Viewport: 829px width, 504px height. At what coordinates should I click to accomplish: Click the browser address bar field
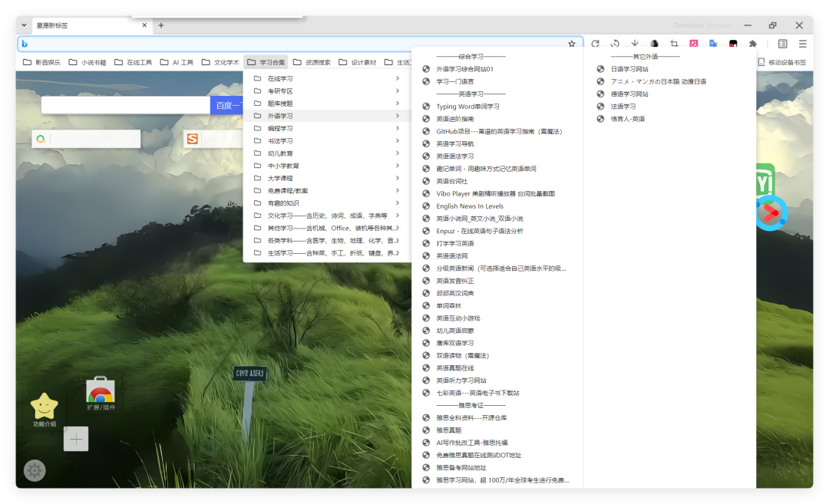[x=299, y=44]
